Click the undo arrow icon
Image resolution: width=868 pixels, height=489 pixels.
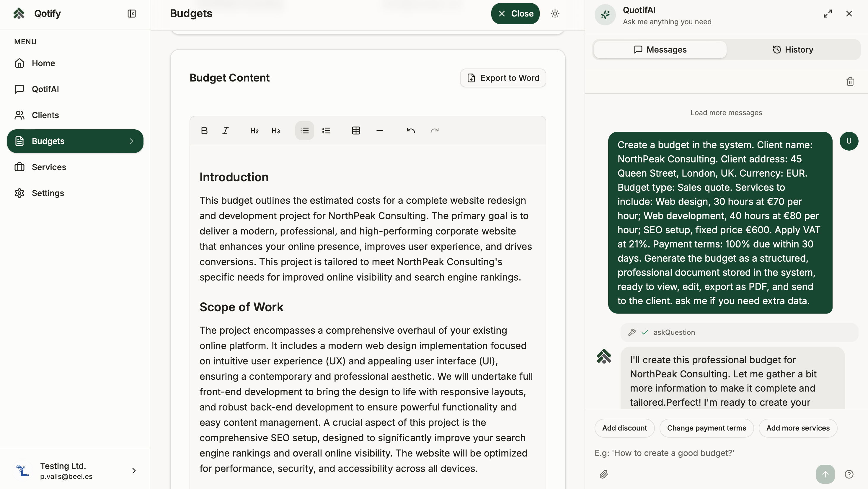click(410, 131)
